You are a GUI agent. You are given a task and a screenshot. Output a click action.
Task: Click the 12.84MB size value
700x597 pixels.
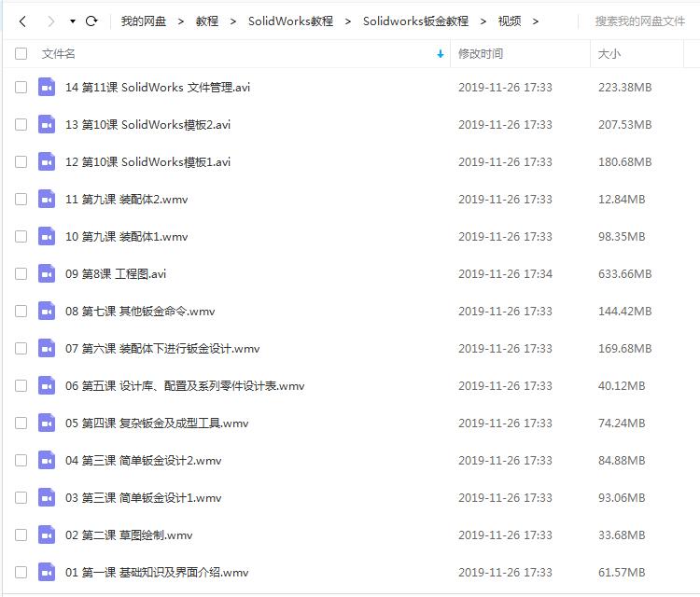[622, 199]
